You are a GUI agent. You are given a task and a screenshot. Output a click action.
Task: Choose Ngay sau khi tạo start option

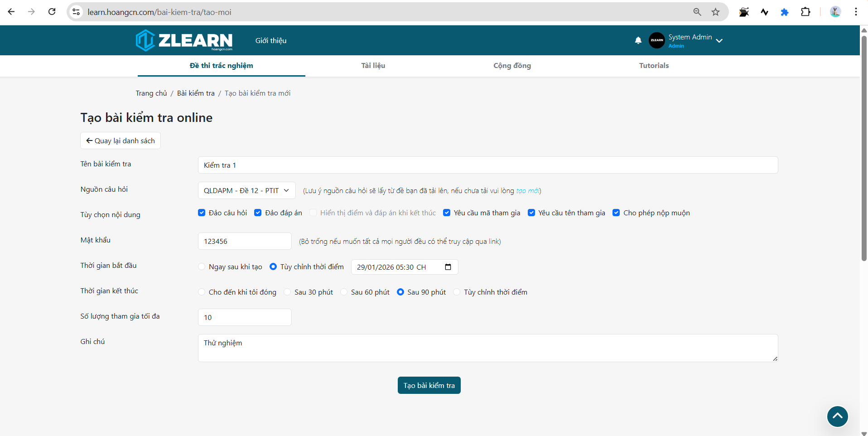[202, 267]
